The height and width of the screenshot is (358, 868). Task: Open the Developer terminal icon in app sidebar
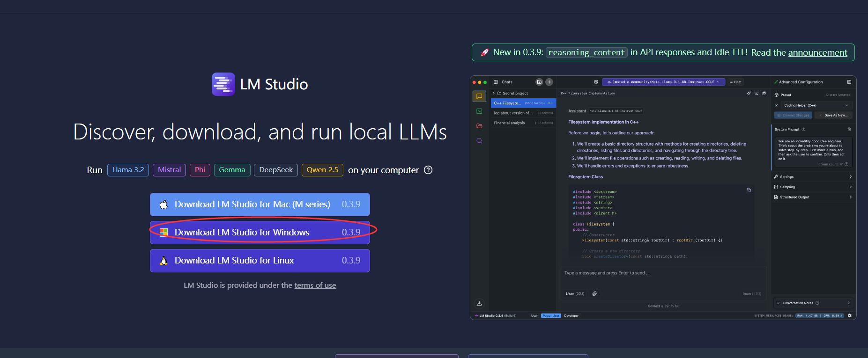coord(479,111)
